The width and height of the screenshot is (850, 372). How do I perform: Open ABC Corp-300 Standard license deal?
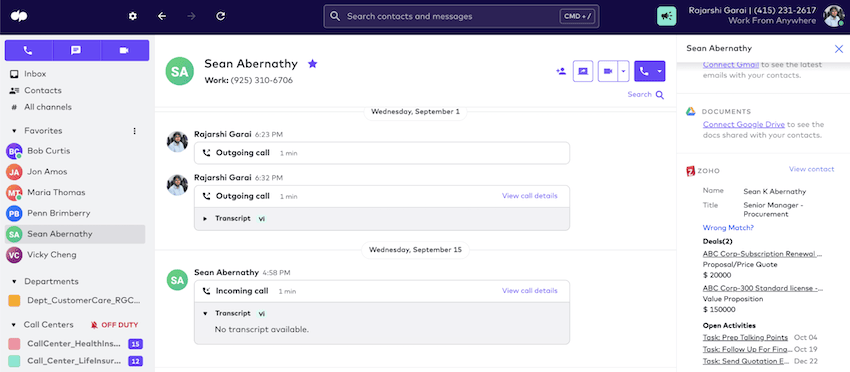[763, 288]
